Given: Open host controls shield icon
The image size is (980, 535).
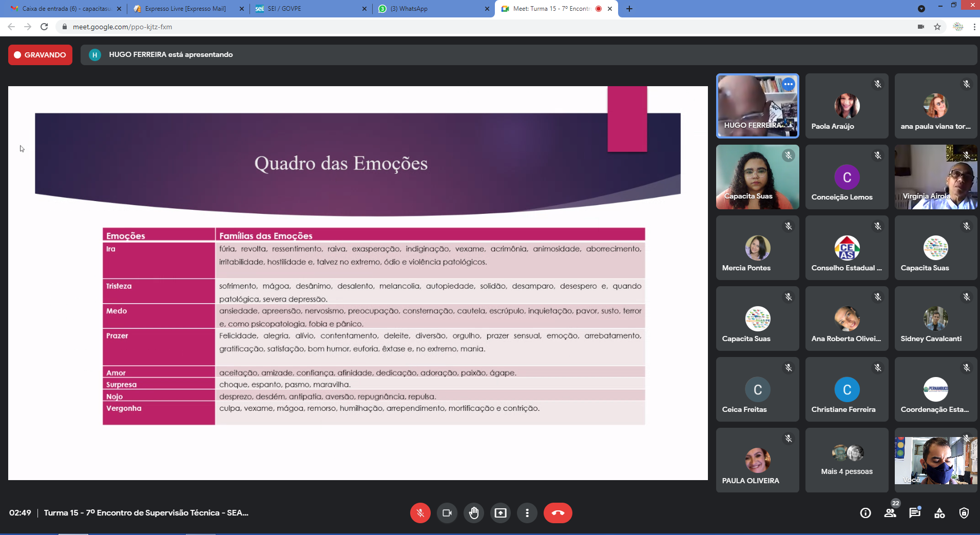Looking at the screenshot, I should [964, 513].
